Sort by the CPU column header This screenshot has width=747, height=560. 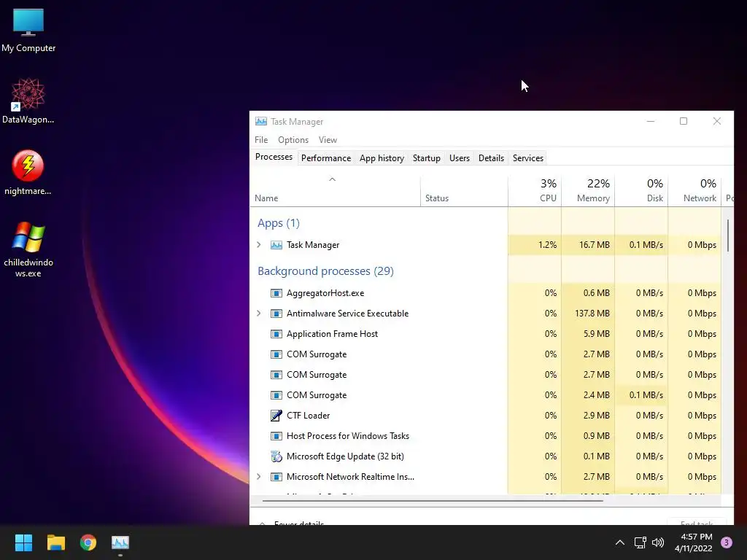(535, 191)
